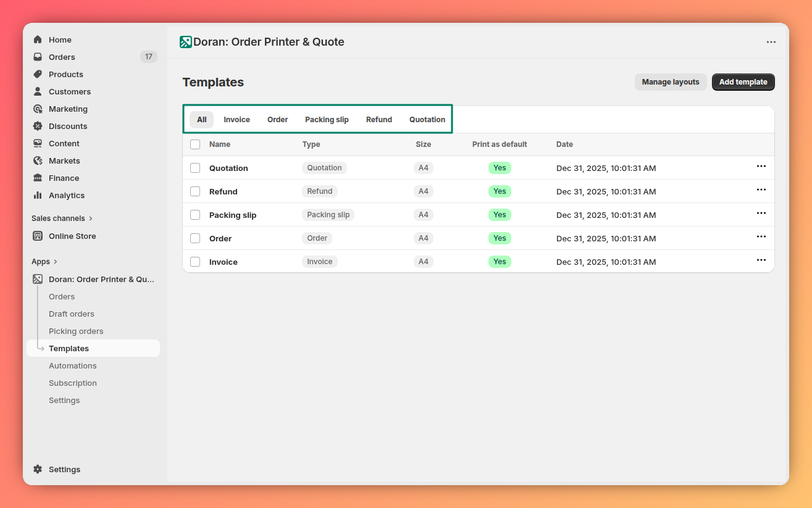The image size is (812, 508).
Task: Click the Date column header
Action: [564, 144]
